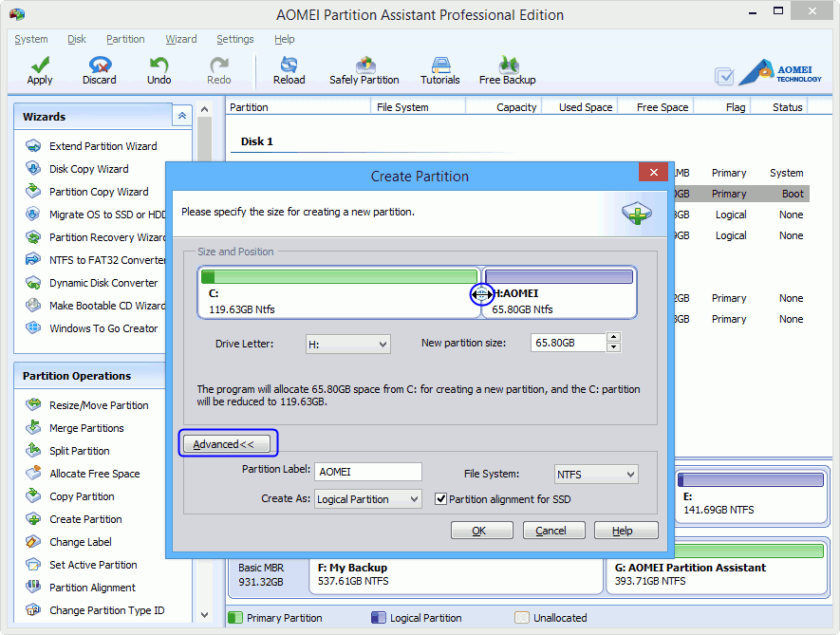Open the Drive Letter dropdown
This screenshot has width=840, height=635.
pyautogui.click(x=347, y=344)
